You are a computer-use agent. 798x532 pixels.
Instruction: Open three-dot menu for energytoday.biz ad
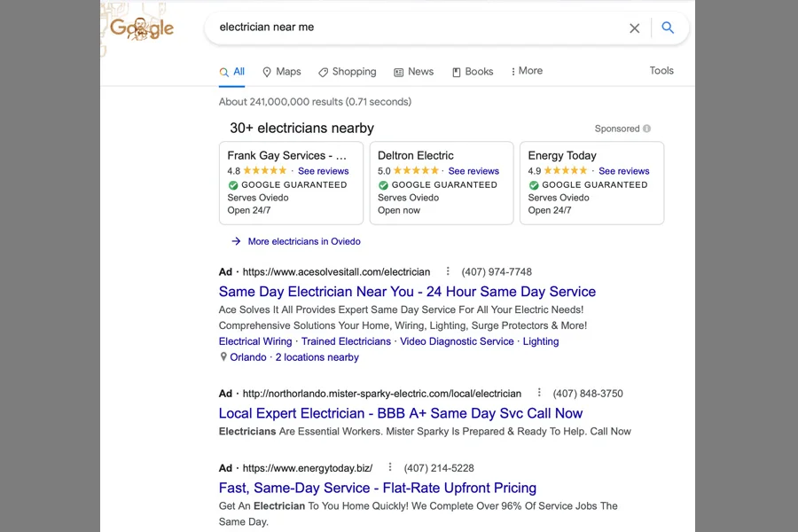click(x=390, y=467)
